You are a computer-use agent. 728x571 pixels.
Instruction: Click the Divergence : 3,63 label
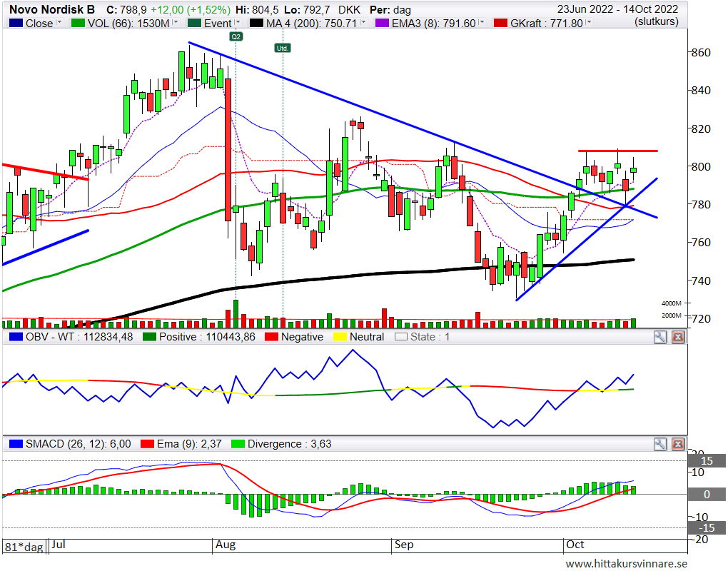(290, 444)
